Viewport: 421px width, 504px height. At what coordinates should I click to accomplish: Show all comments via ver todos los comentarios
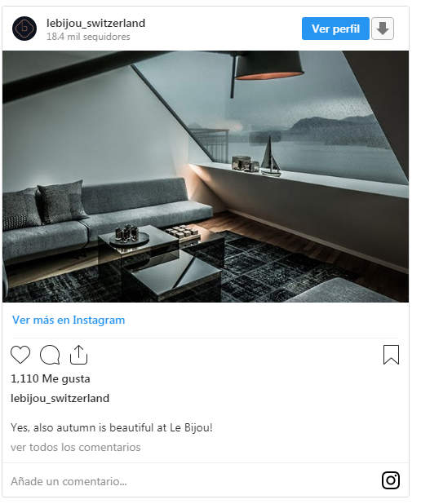(x=76, y=448)
